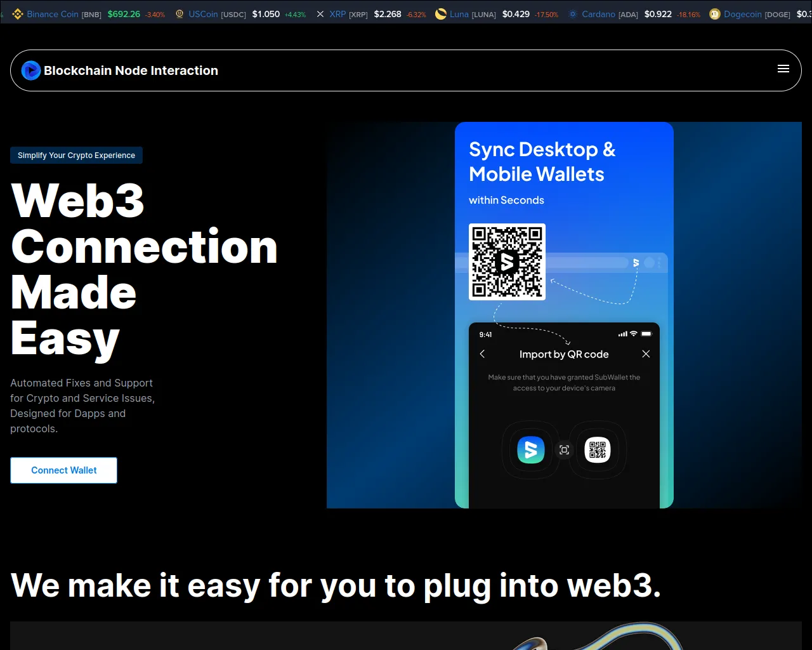Viewport: 812px width, 650px height.
Task: Click the $692.26 Binance price
Action: point(124,14)
